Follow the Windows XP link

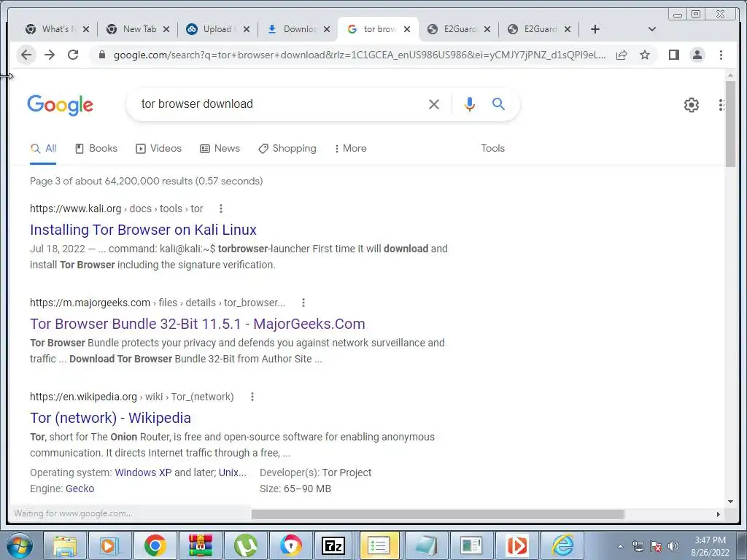click(x=143, y=472)
